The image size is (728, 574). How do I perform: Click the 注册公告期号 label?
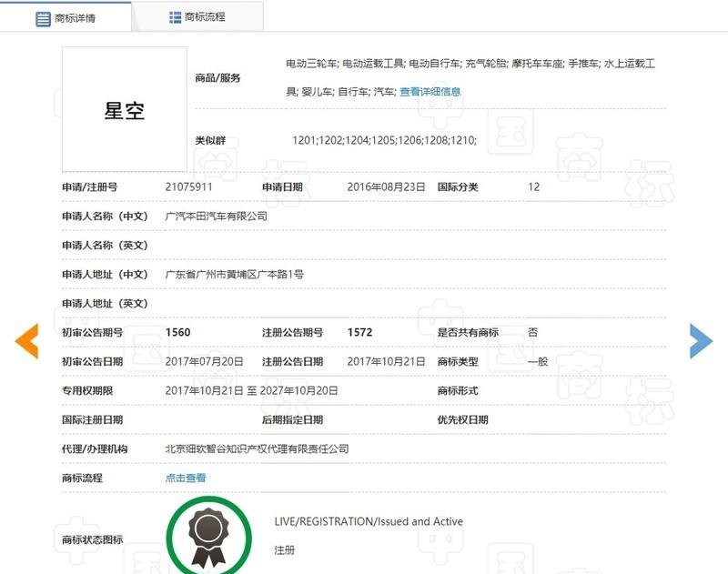[292, 332]
